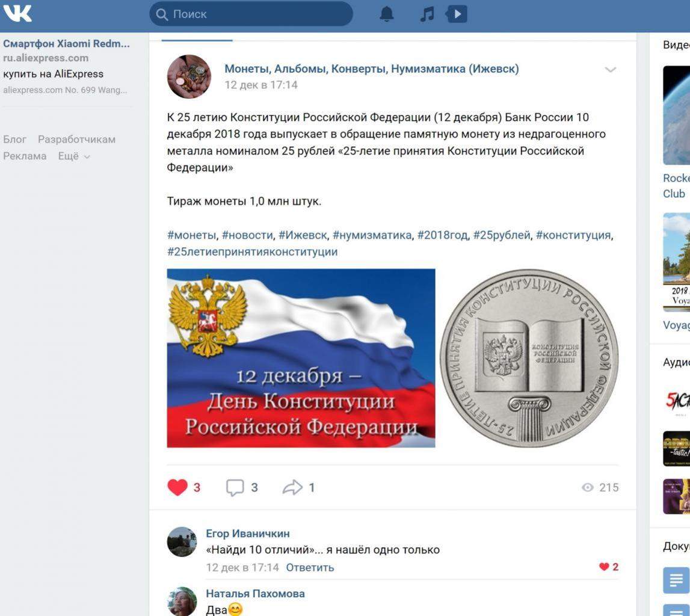Screen dimensions: 690x616
Task: Open Разработчикам footer link
Action: (76, 140)
